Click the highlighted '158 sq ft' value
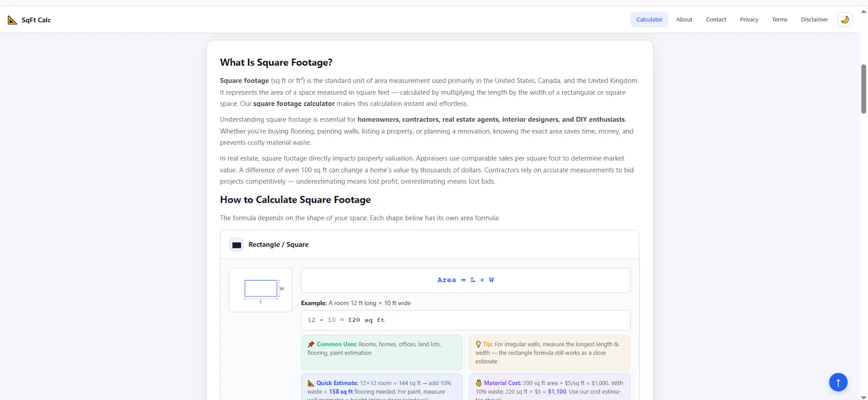This screenshot has height=400, width=868. tap(341, 392)
